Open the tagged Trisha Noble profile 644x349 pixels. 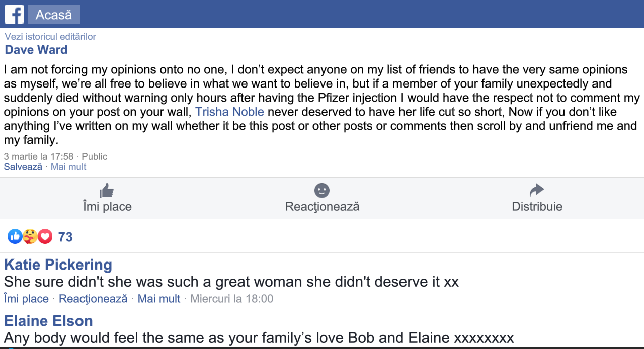point(229,112)
